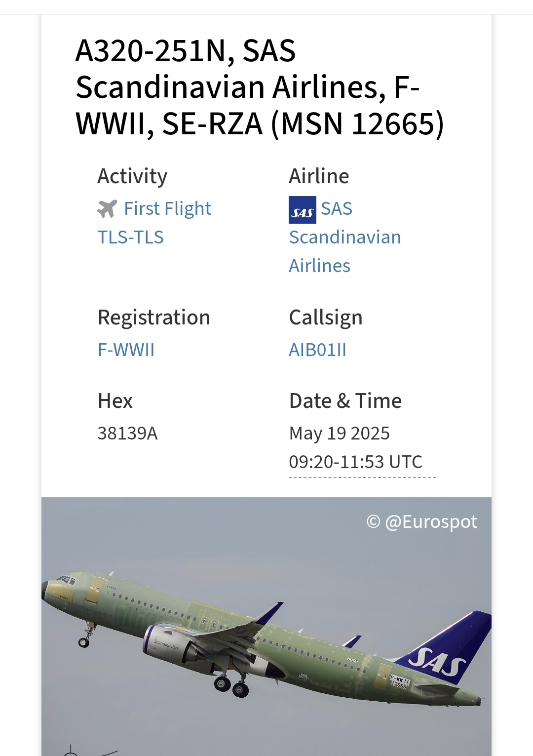Image resolution: width=533 pixels, height=756 pixels.
Task: Click the Date & Time field label
Action: 345,401
